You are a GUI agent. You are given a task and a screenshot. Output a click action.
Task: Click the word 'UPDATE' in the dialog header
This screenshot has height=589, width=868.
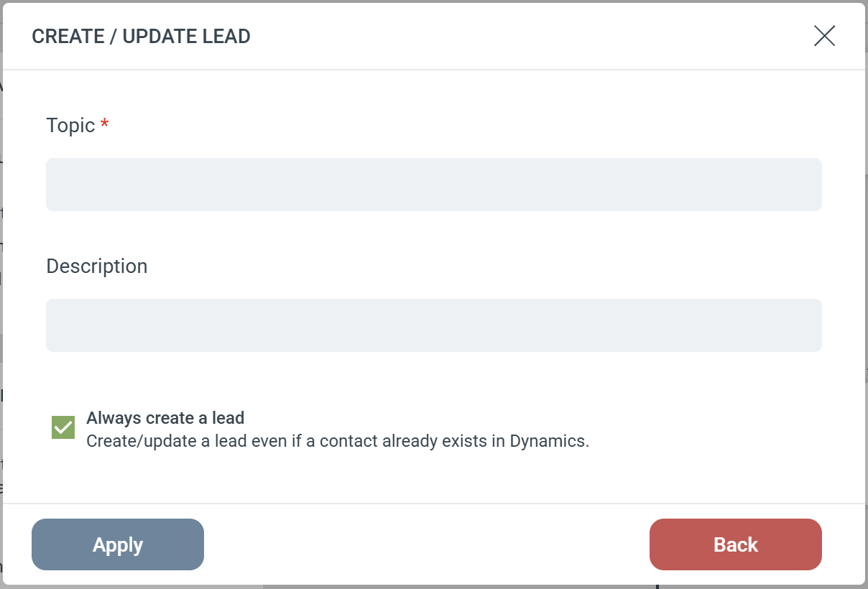157,37
